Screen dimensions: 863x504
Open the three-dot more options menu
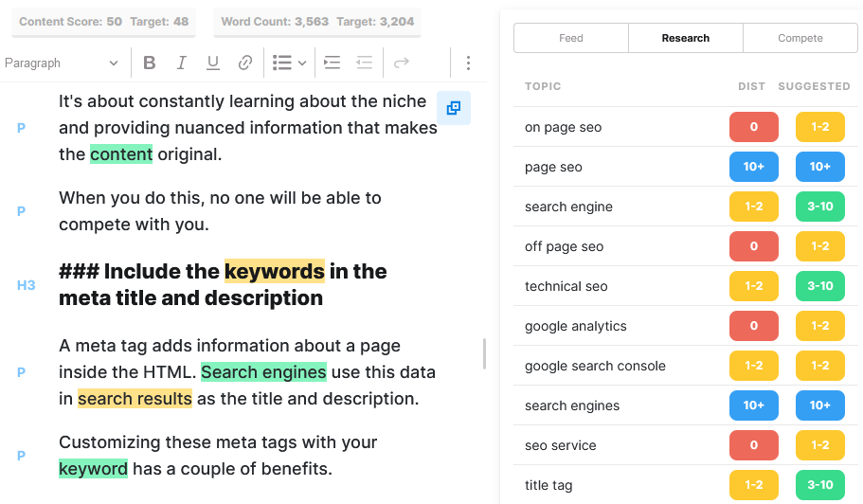[x=468, y=63]
